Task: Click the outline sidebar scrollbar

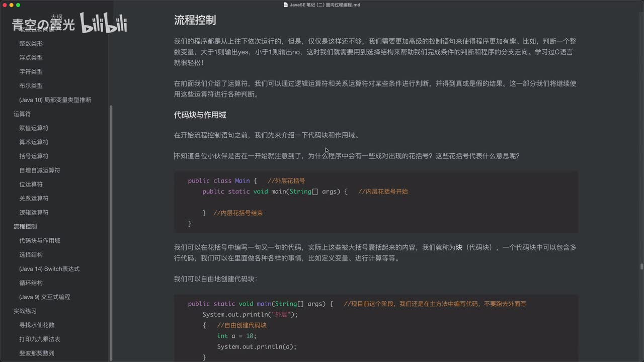Action: click(x=111, y=233)
